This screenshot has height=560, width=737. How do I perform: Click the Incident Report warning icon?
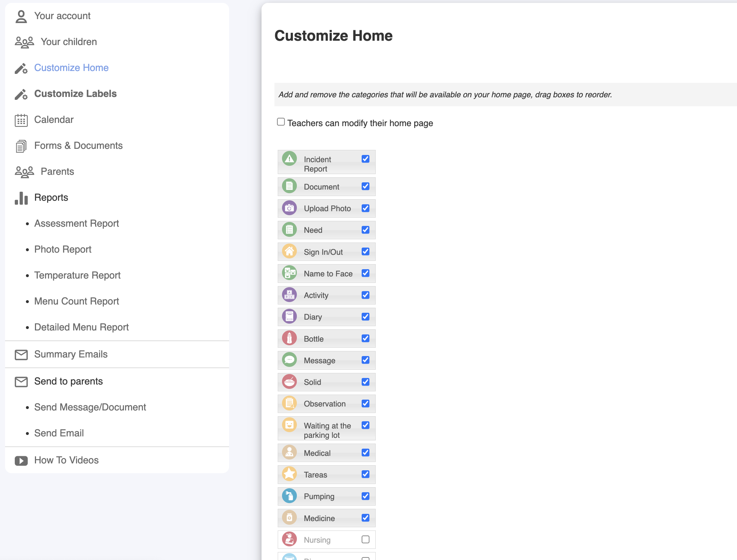pyautogui.click(x=289, y=159)
